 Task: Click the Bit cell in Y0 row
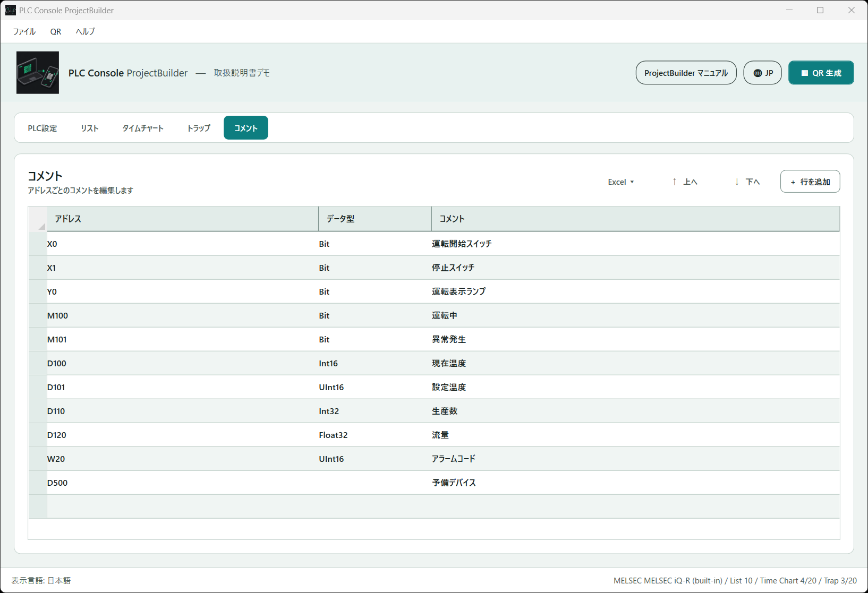tap(375, 291)
